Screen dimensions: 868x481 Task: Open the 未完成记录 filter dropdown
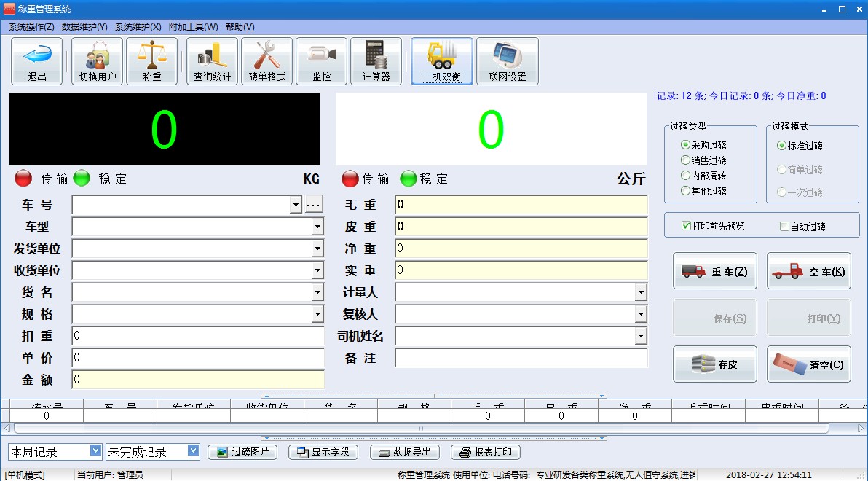[192, 452]
